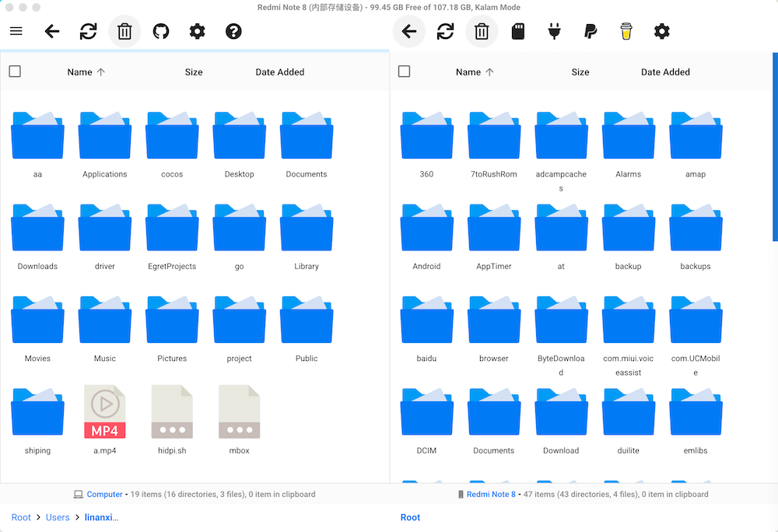Viewport: 778px width, 532px height.
Task: Refresh the Redmi Note 8 pane listing
Action: pos(445,31)
